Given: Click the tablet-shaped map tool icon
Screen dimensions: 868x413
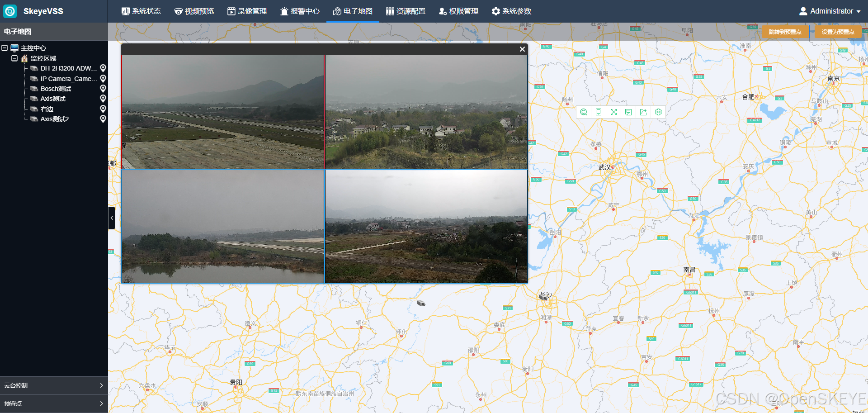Looking at the screenshot, I should click(599, 112).
